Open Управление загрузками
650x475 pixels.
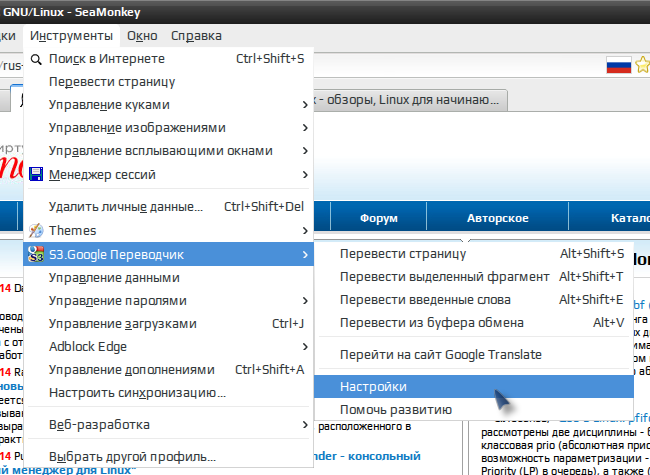168,323
